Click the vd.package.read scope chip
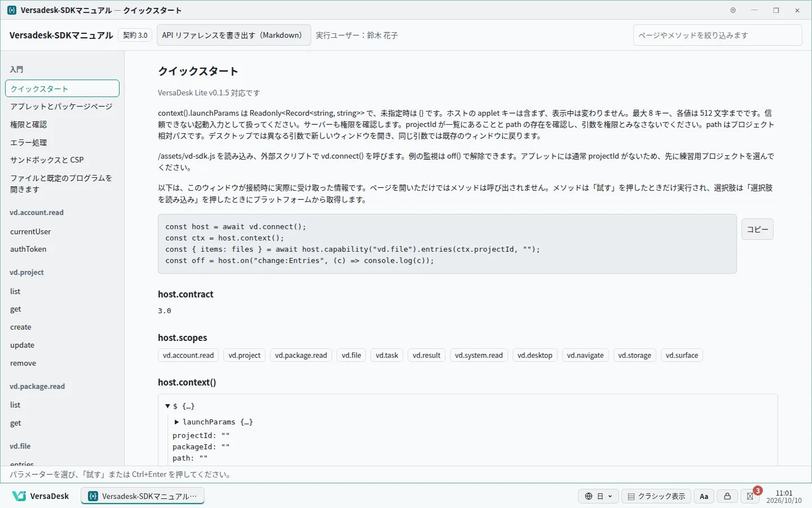The width and height of the screenshot is (812, 508). click(301, 355)
